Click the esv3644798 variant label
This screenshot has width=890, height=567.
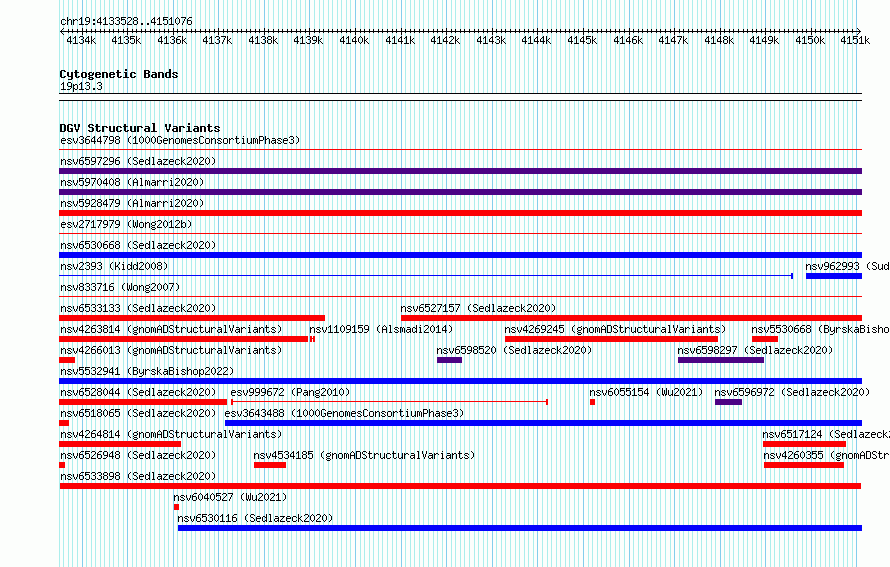click(180, 140)
